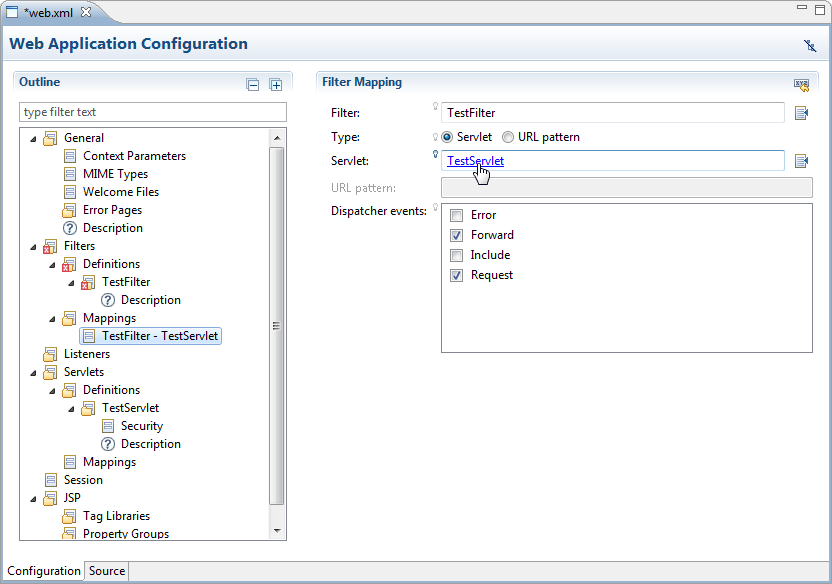Viewport: 832px width, 584px height.
Task: Click the browse icon beside Filter field
Action: [801, 113]
